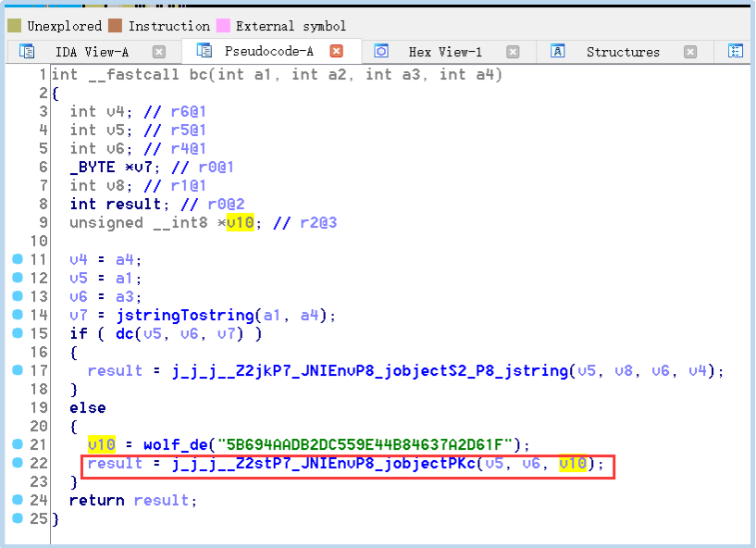Click the string "5B694AADB2DC559E44B84637A2D61F"

click(365, 444)
